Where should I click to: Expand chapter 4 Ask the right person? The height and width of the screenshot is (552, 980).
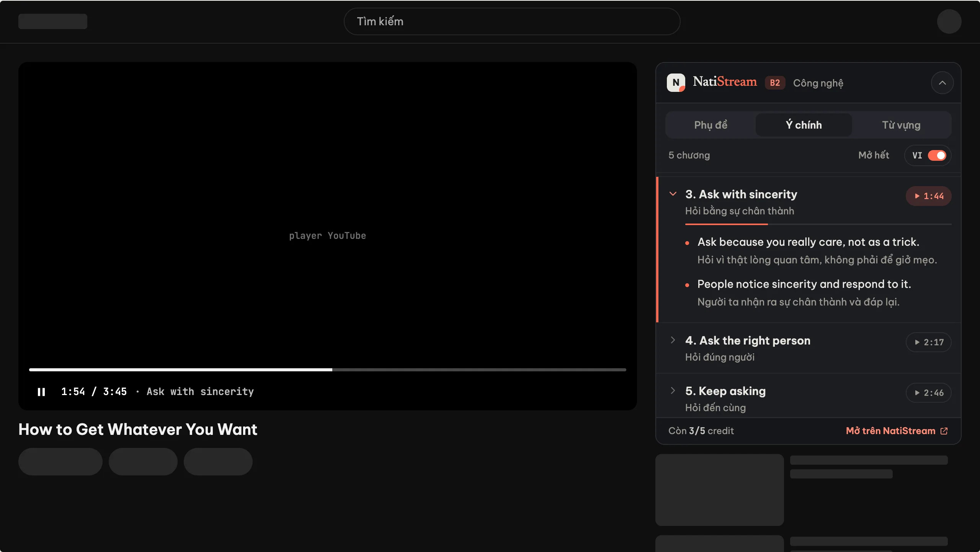pyautogui.click(x=673, y=340)
